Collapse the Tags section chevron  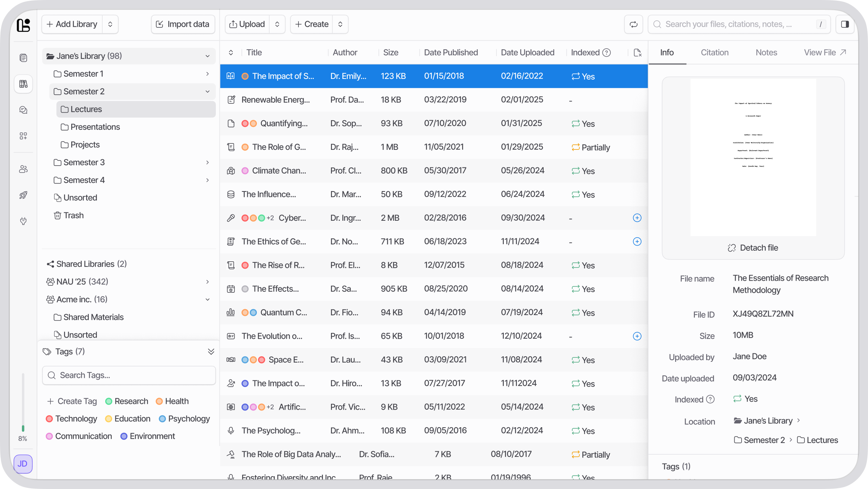(x=211, y=352)
